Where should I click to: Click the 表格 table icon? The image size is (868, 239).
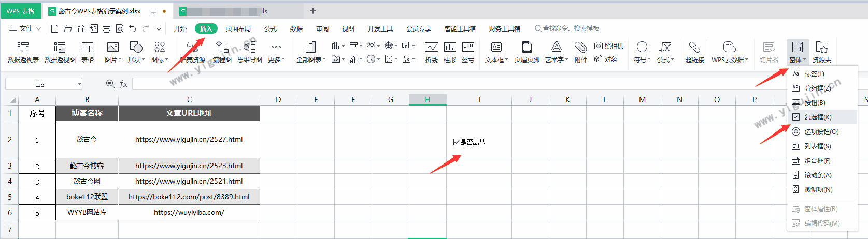[88, 52]
